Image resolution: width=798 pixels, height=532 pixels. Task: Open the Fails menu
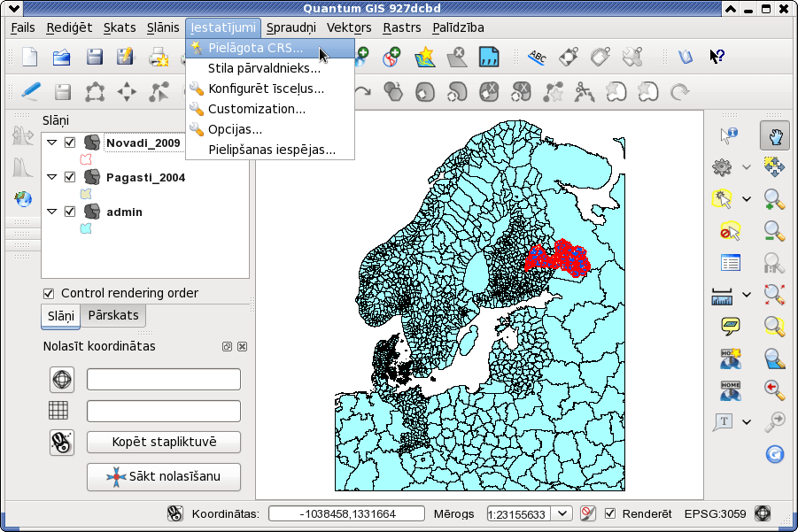(22, 27)
